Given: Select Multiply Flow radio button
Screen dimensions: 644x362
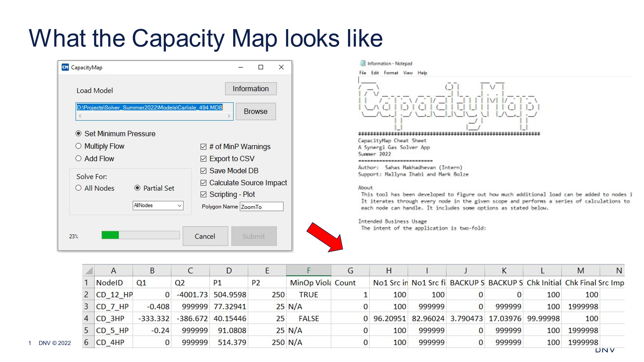Looking at the screenshot, I should point(78,146).
